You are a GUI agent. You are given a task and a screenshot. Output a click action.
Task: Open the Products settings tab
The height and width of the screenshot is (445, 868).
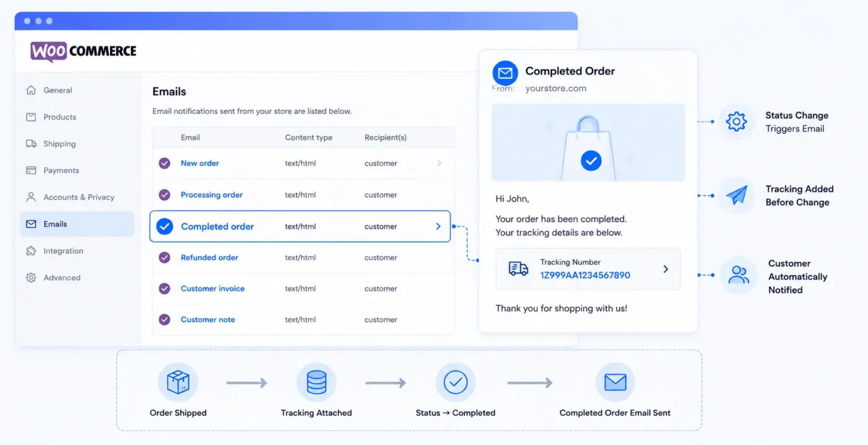pyautogui.click(x=77, y=117)
